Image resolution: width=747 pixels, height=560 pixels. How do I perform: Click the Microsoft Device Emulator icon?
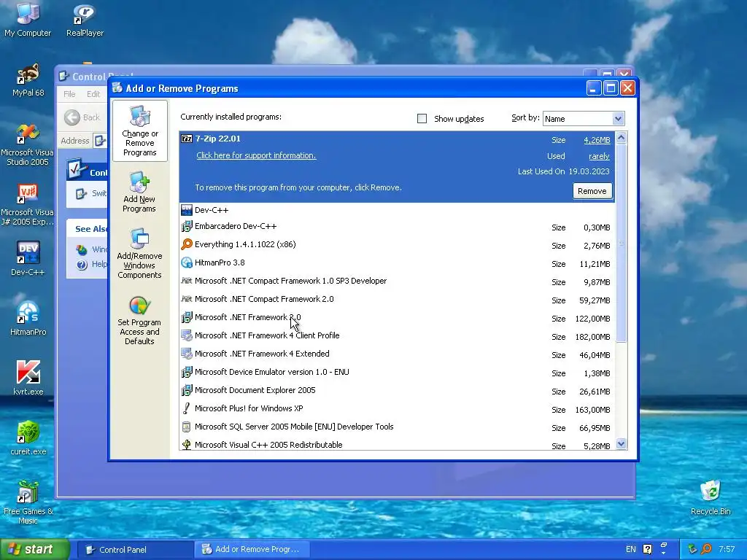(x=187, y=372)
